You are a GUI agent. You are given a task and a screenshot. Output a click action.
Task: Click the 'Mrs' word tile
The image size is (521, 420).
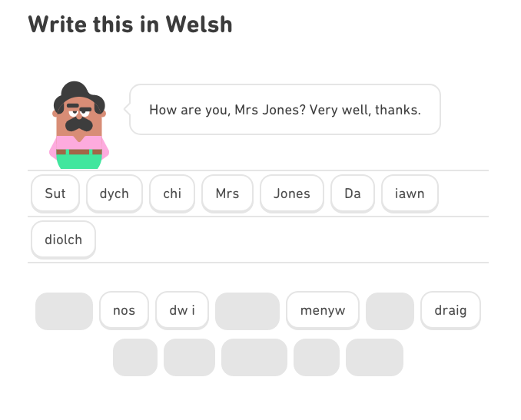227,193
